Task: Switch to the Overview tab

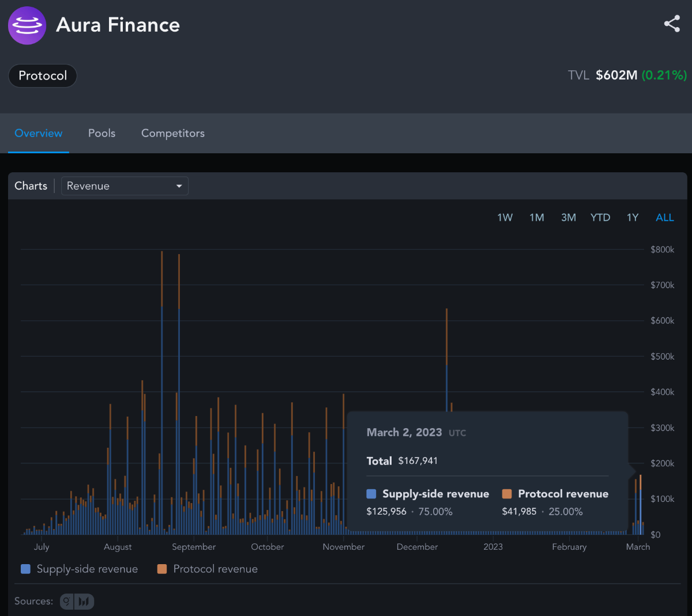Action: 39,133
